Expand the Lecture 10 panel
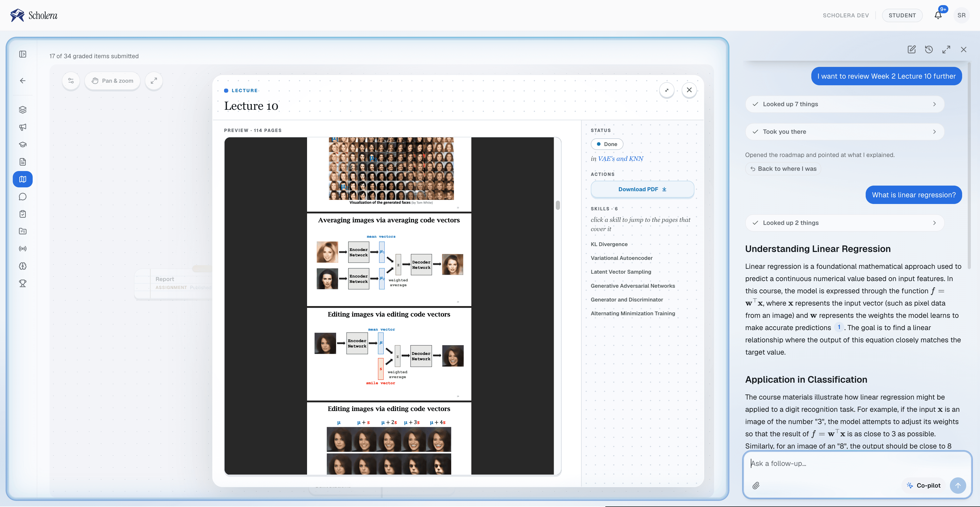The width and height of the screenshot is (980, 507). point(667,90)
